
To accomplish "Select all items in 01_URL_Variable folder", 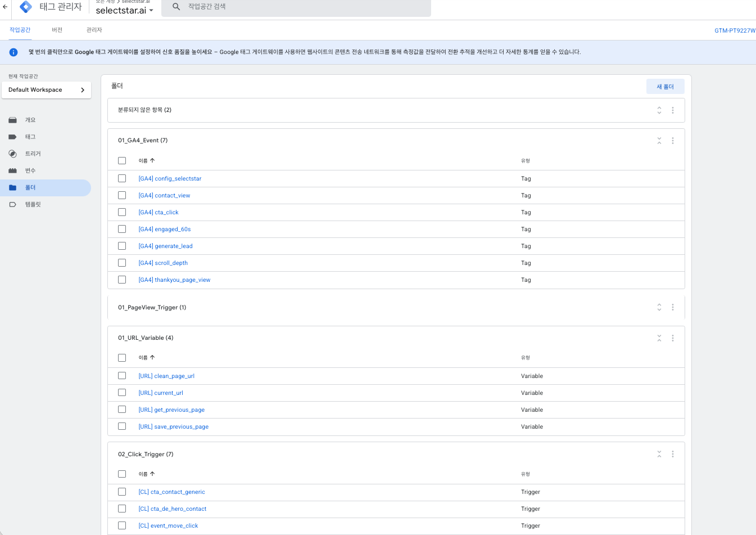I will tap(122, 358).
